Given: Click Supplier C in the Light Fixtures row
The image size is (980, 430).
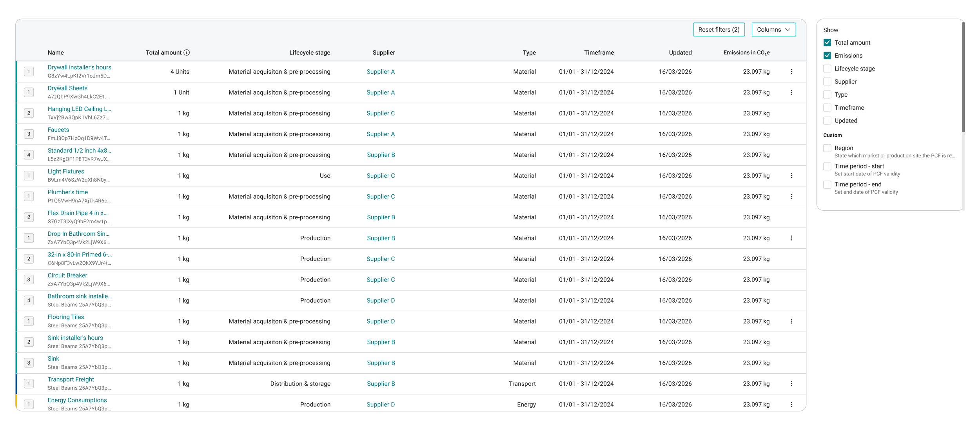Looking at the screenshot, I should 381,176.
